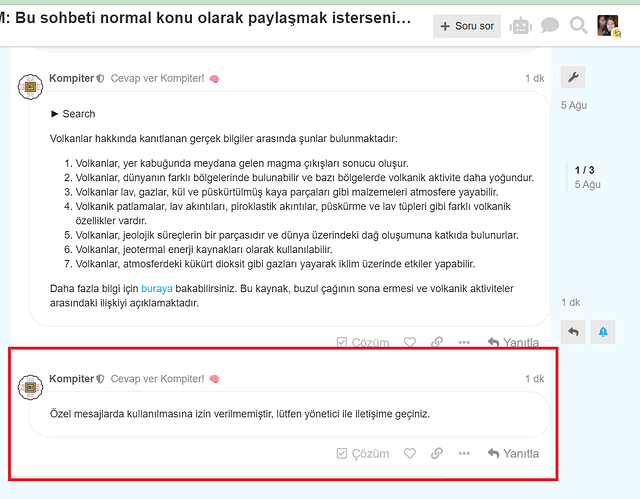Click Yanıtla under Özel mesajlarda post
640x499 pixels.
513,453
